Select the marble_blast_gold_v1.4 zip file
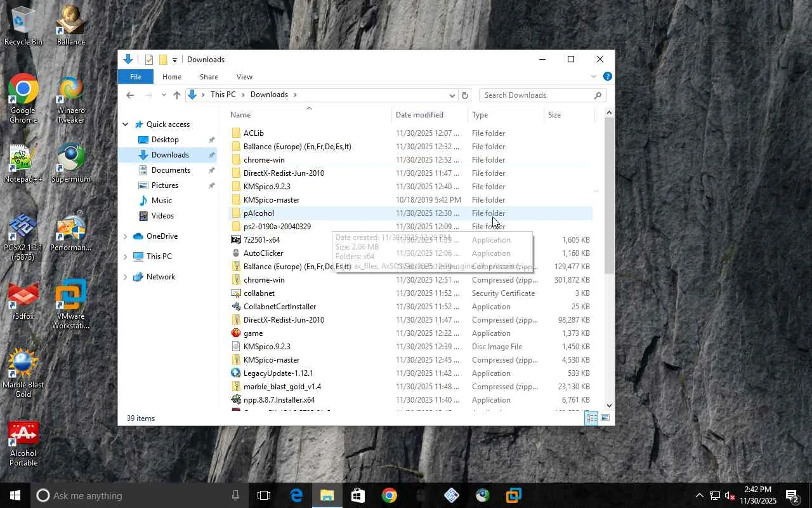 [x=410, y=387]
